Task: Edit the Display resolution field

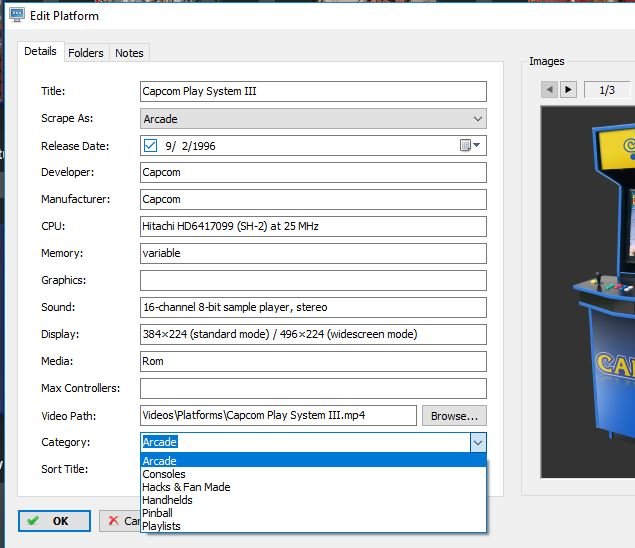Action: [313, 335]
